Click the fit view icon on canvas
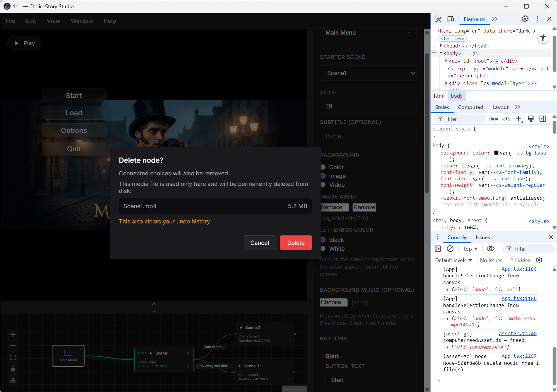This screenshot has width=557, height=392. (x=13, y=357)
